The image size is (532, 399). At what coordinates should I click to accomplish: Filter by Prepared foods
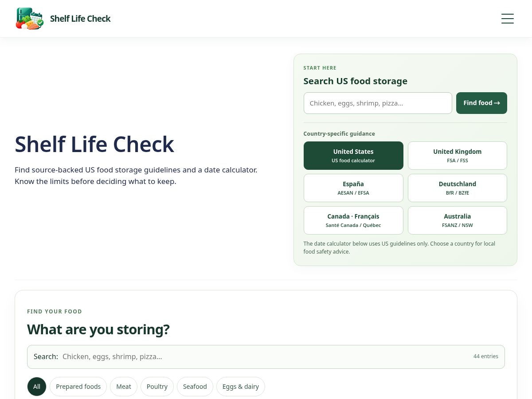click(x=78, y=387)
